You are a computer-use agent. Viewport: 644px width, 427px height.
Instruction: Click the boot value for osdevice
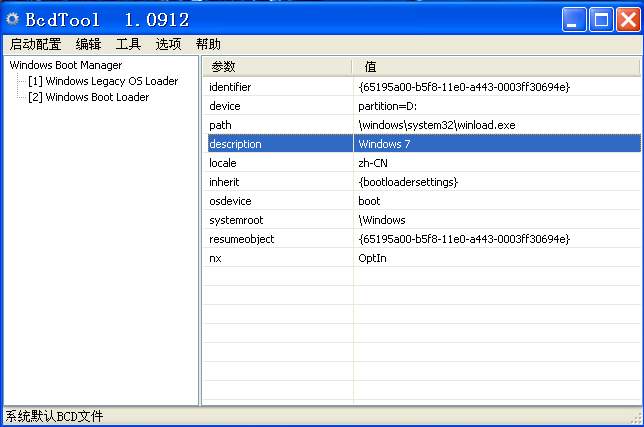coord(369,201)
